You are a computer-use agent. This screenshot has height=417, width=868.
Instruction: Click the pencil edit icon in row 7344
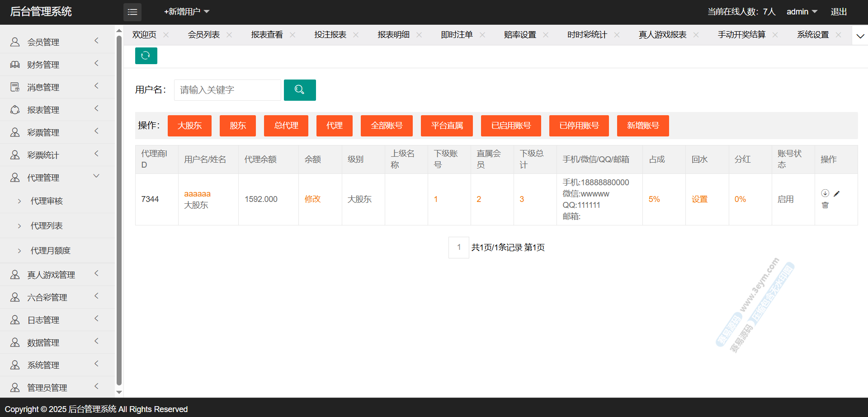(x=836, y=194)
